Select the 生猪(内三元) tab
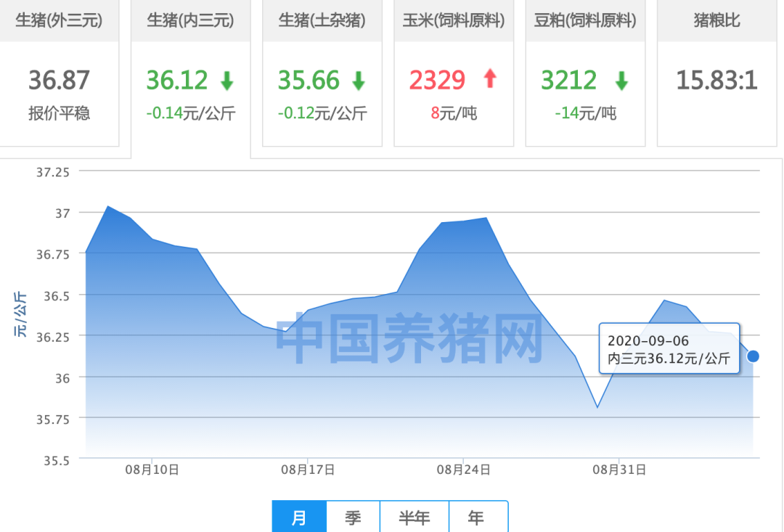 (x=190, y=20)
